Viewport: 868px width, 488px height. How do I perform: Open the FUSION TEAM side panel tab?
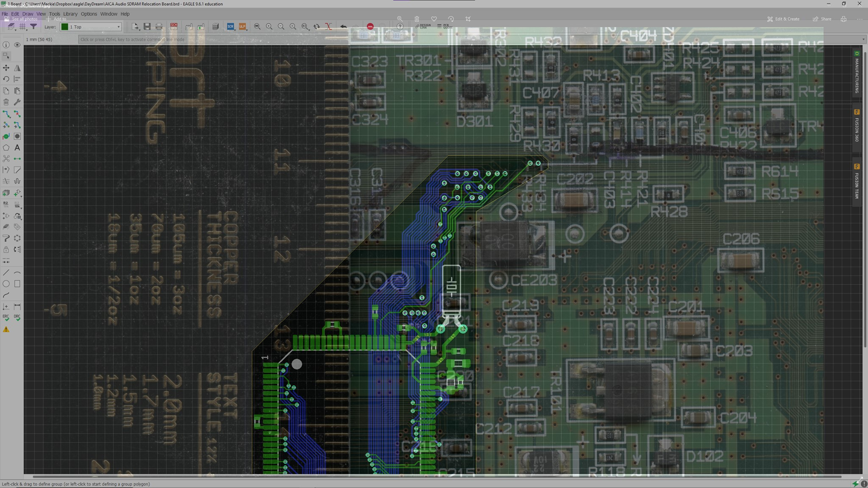click(857, 183)
